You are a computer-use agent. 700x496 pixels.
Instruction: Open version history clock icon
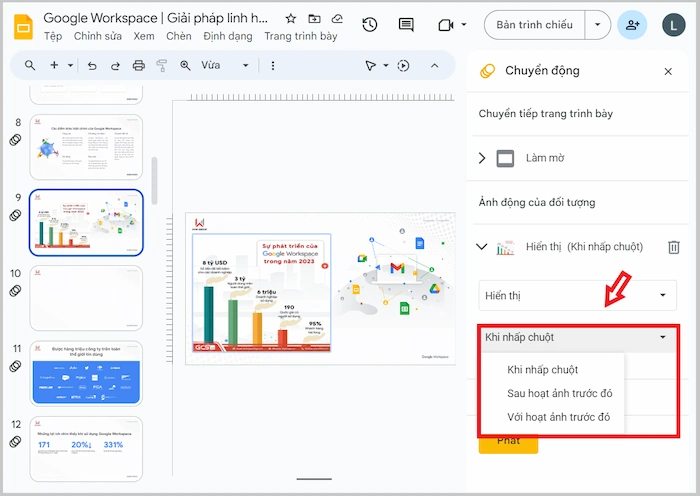pos(370,25)
